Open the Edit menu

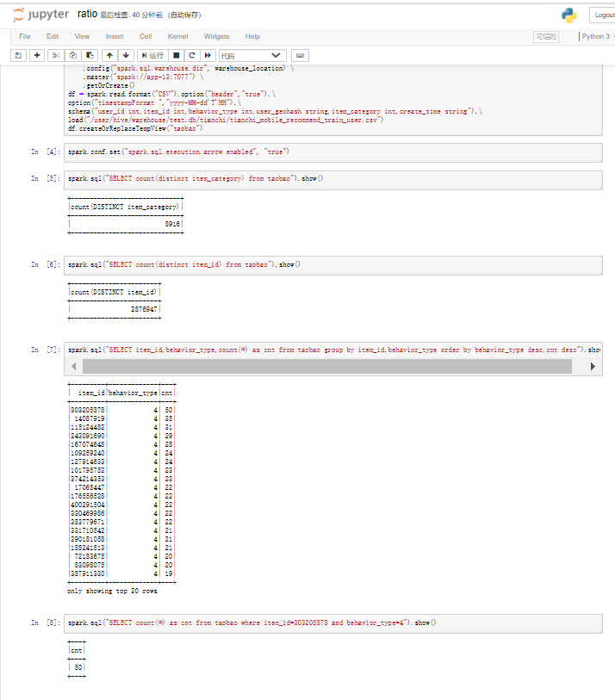click(x=53, y=37)
